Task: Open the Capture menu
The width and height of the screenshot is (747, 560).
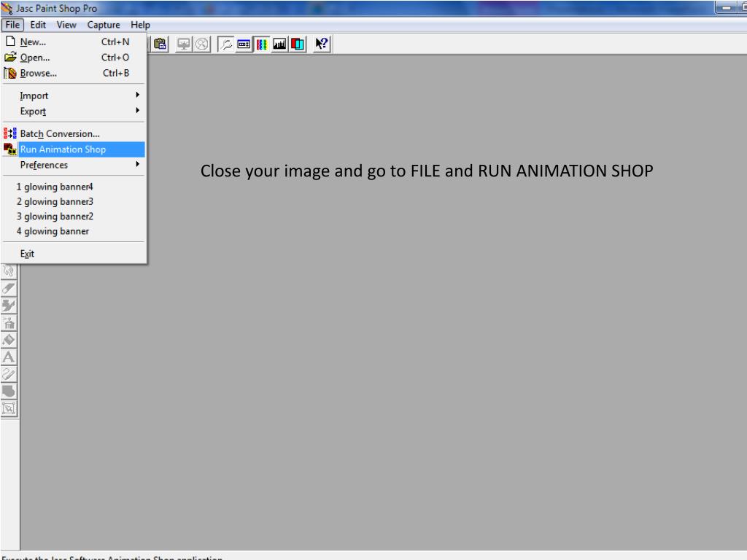Action: click(104, 25)
